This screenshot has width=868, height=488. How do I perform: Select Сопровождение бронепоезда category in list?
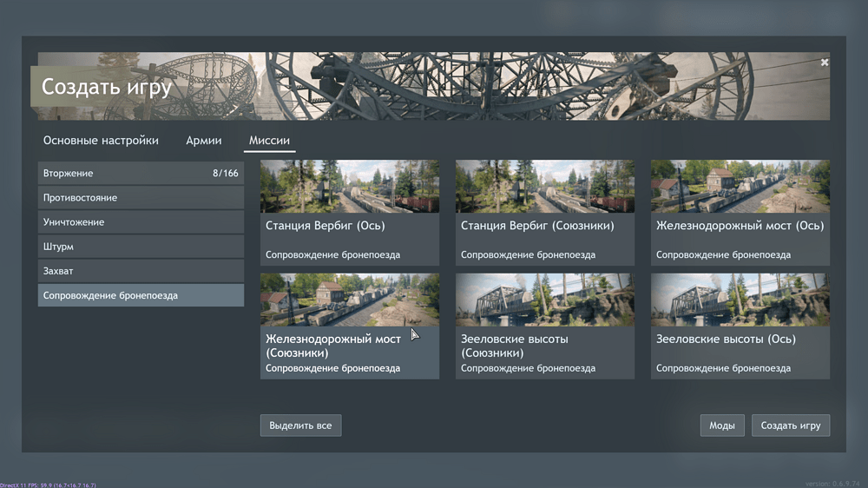(x=141, y=295)
